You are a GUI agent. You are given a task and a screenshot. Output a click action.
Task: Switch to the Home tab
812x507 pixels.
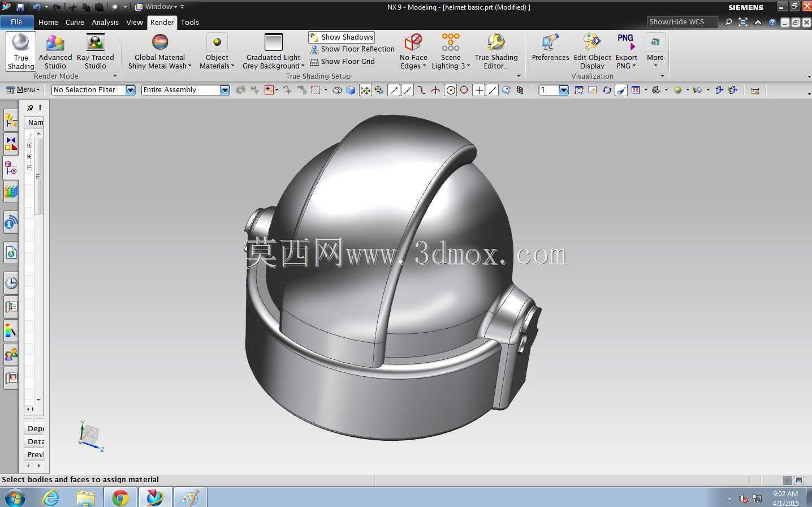point(48,22)
